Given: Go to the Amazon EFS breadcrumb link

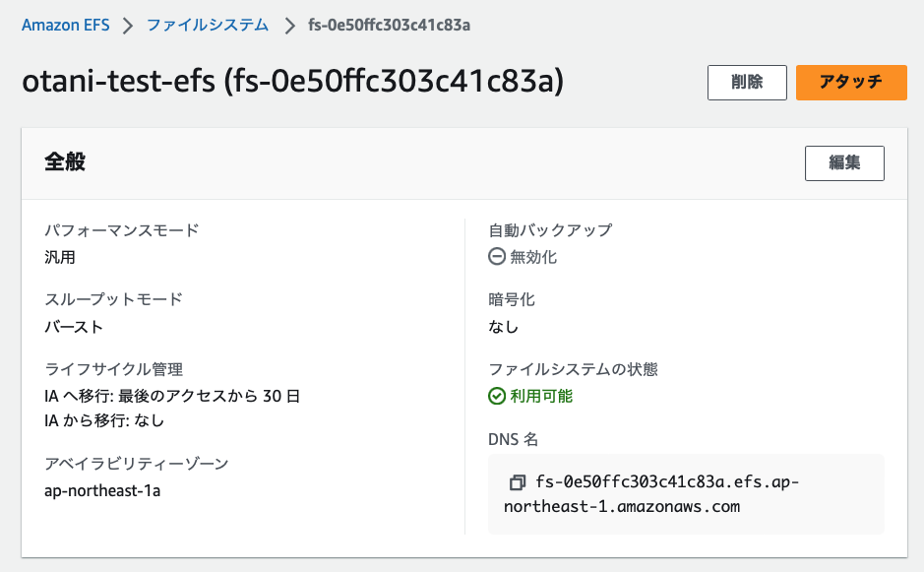Looking at the screenshot, I should pos(65,25).
